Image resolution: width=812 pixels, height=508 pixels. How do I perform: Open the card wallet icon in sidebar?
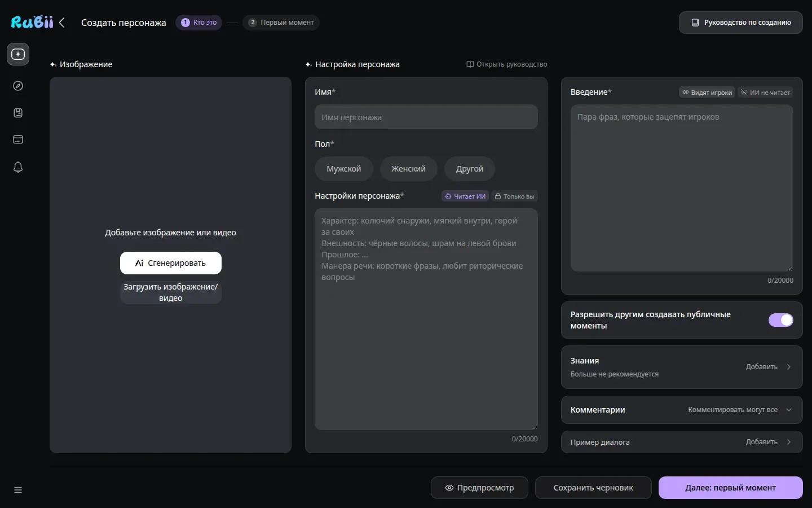18,139
